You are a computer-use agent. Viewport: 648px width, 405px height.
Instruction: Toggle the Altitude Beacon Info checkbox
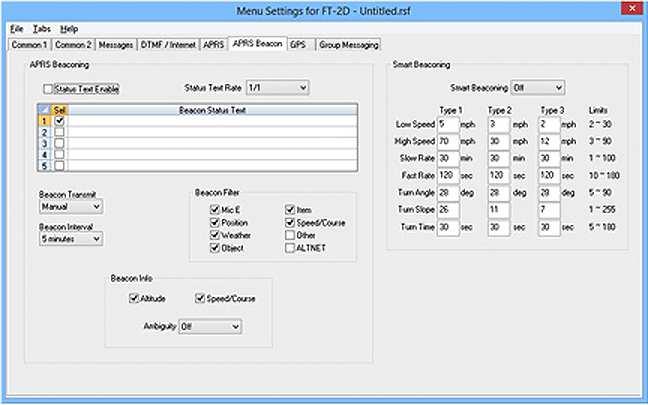point(133,298)
